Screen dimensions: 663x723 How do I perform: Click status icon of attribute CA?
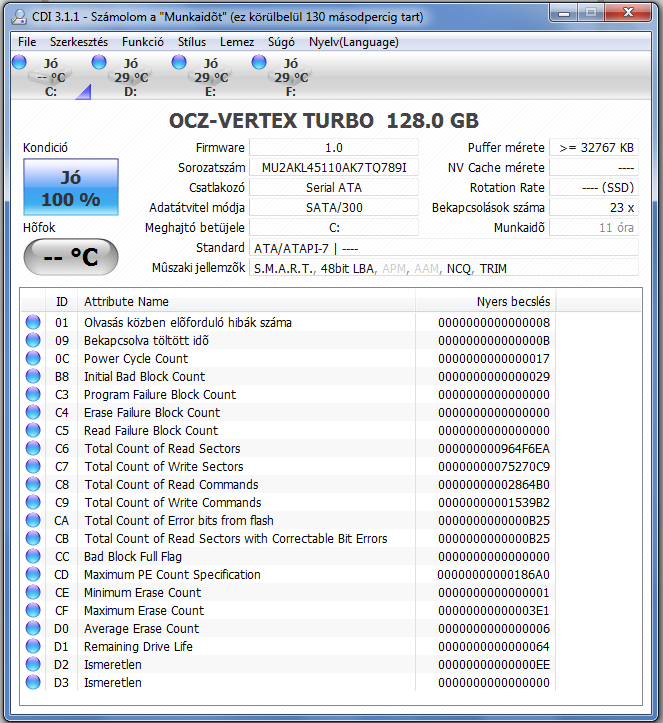coord(33,520)
